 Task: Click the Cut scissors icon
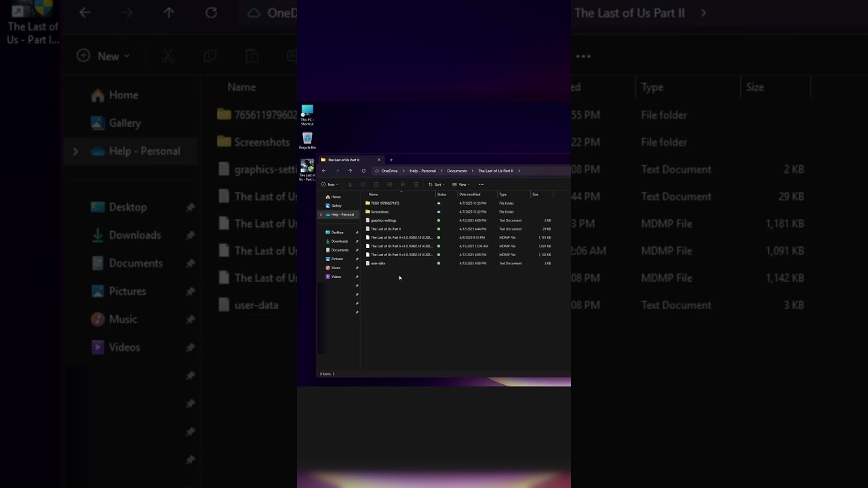(x=350, y=184)
